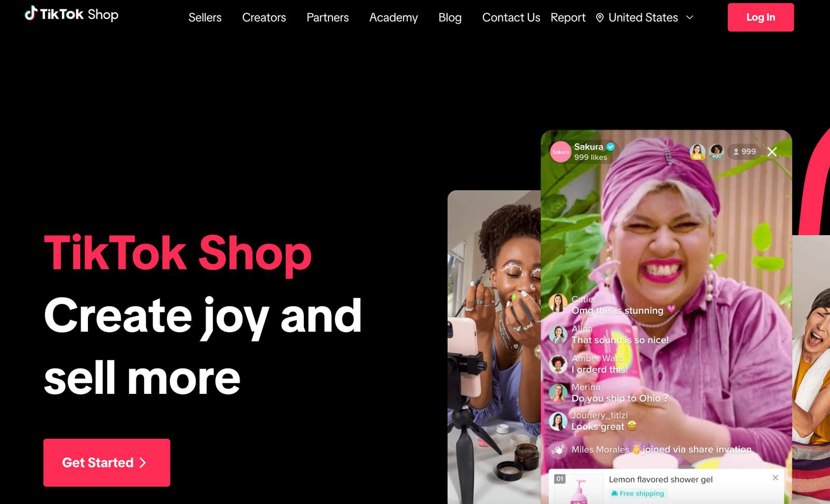Click the TikTok Shop logo
The width and height of the screenshot is (830, 504).
(72, 14)
